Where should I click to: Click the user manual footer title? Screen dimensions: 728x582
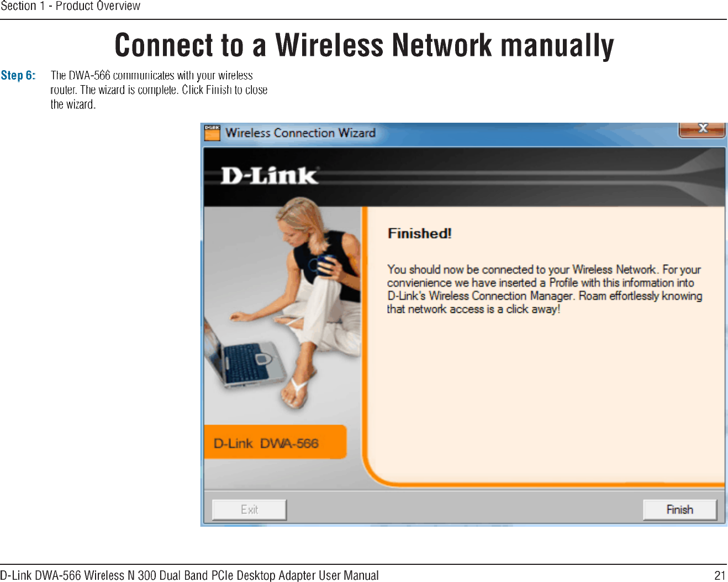[189, 575]
